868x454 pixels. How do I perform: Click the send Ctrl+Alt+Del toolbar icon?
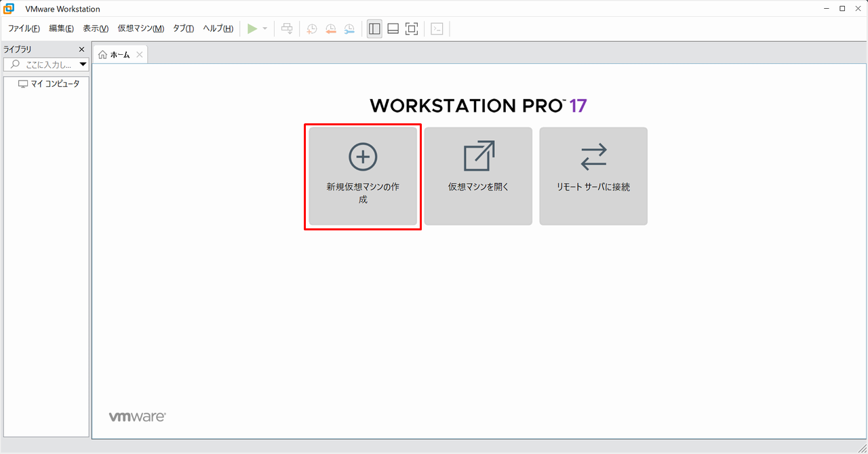tap(287, 28)
